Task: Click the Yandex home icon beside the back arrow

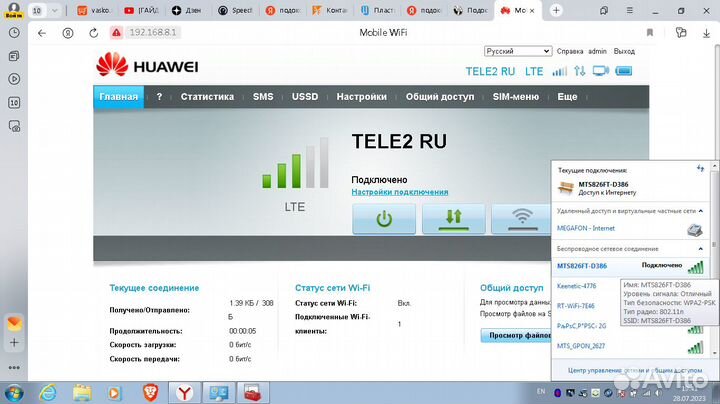Action: click(68, 33)
